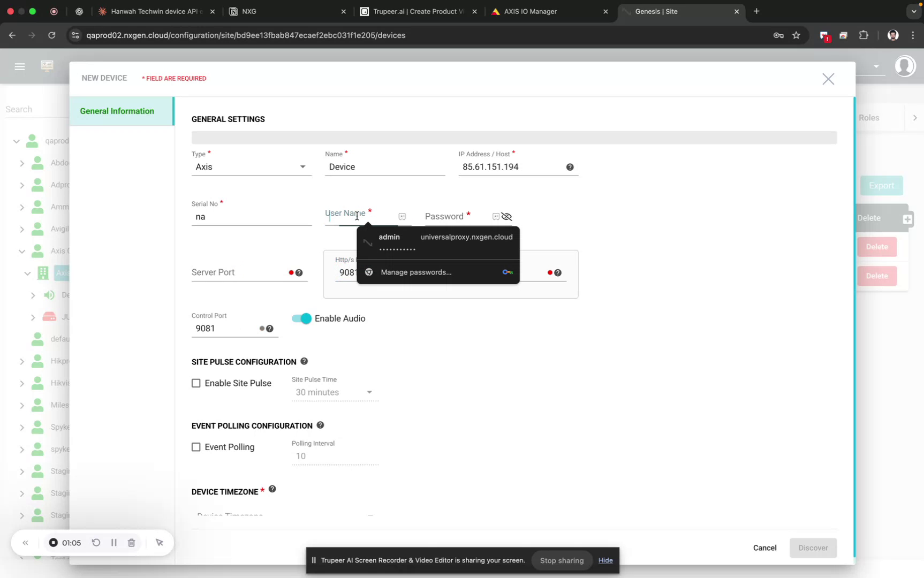Screen dimensions: 924x578
Task: Restart the recording with the restore icon
Action: click(x=96, y=542)
